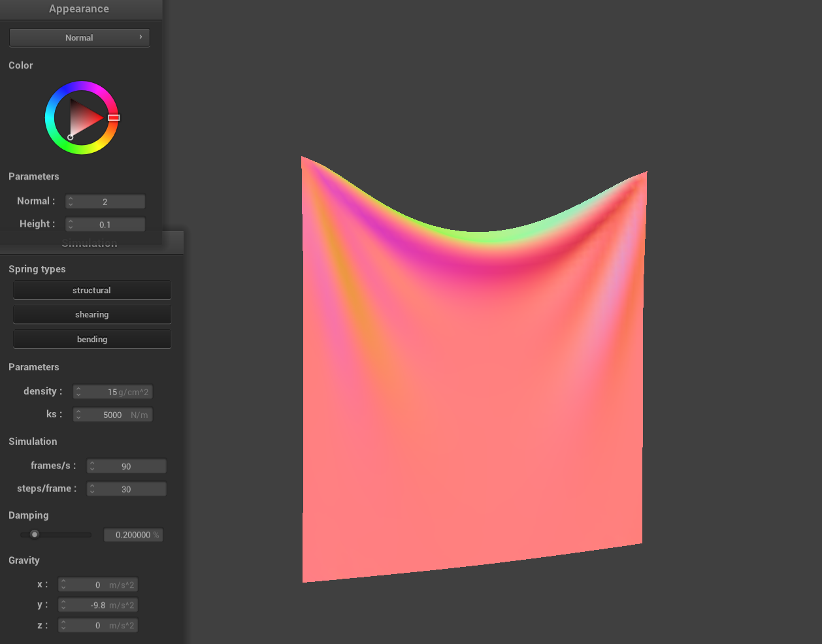Open the Normal shader dropdown
The width and height of the screenshot is (822, 644).
(79, 38)
